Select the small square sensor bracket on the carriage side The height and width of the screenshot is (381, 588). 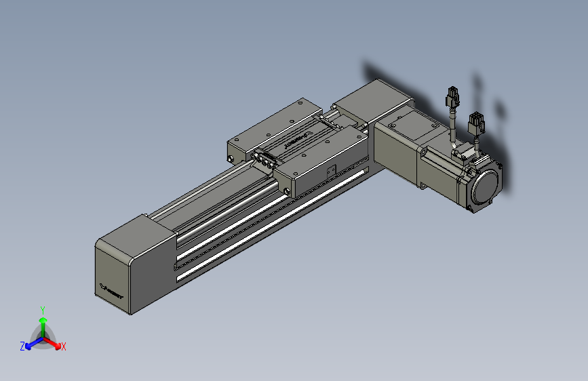(331, 172)
